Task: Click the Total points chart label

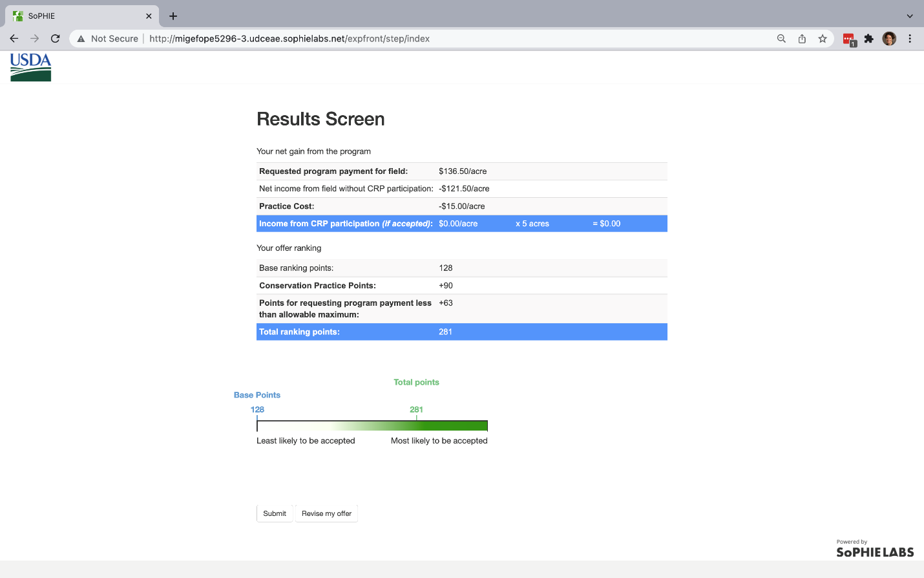Action: coord(416,382)
